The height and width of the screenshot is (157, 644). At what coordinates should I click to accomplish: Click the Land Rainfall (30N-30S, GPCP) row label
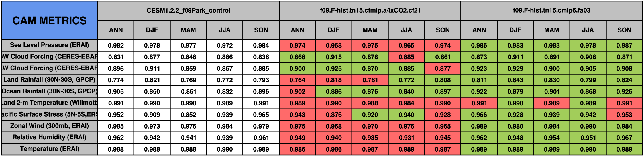click(x=49, y=80)
